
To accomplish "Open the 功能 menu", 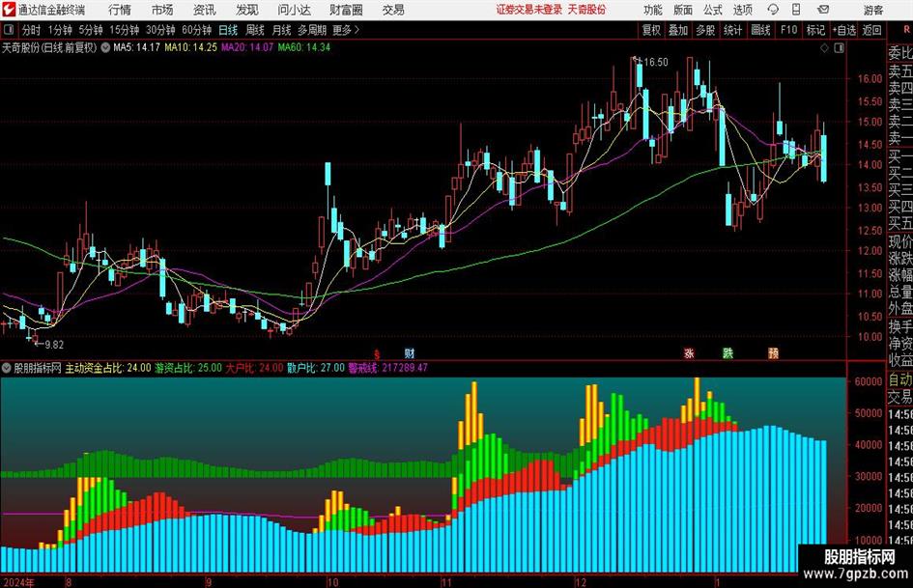I will point(653,10).
